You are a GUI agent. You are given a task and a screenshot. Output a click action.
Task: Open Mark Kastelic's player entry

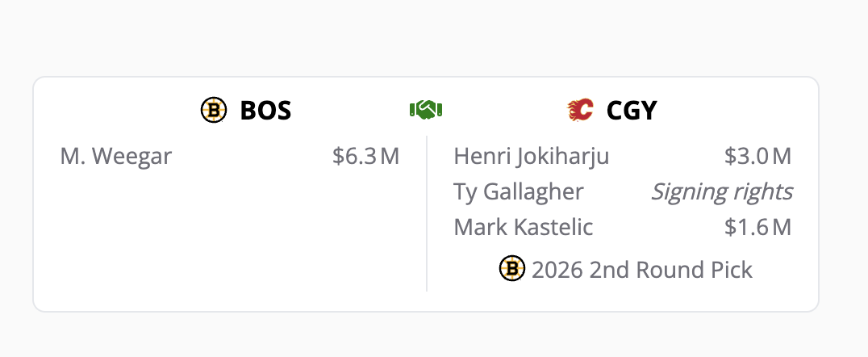pos(524,227)
